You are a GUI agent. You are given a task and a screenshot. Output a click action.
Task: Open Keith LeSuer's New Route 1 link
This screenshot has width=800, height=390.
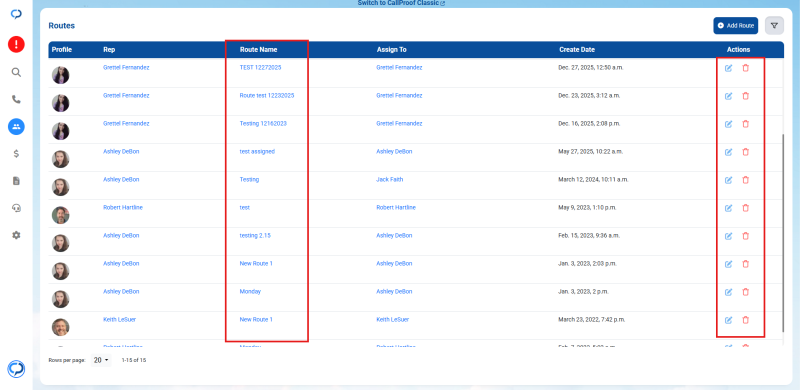(x=256, y=320)
